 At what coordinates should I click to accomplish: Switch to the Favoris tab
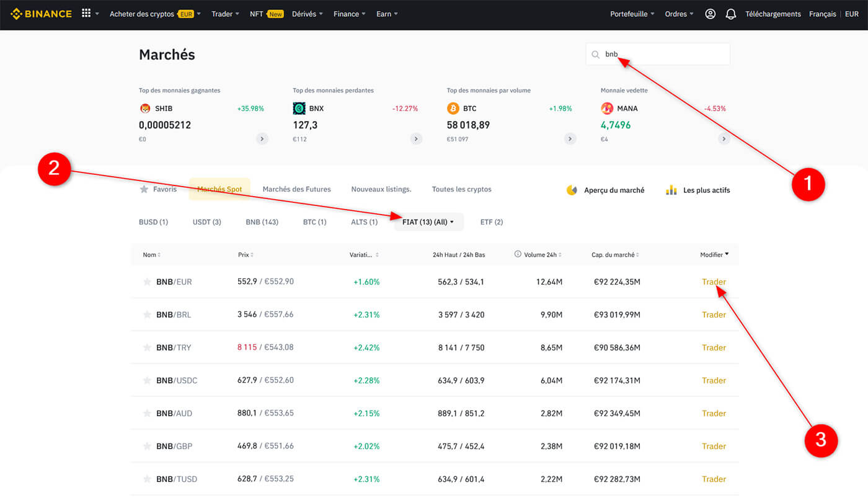coord(159,189)
